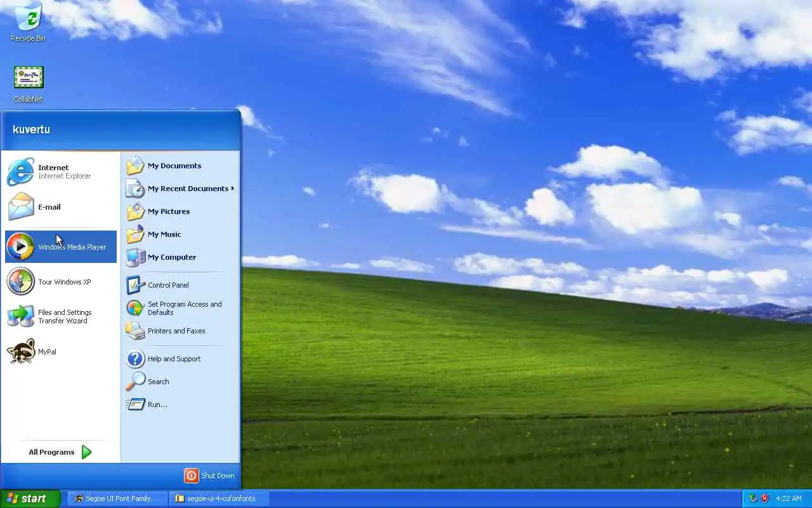The height and width of the screenshot is (508, 812).
Task: Switch to Segoe UI Font Family taskbar window
Action: 117,498
